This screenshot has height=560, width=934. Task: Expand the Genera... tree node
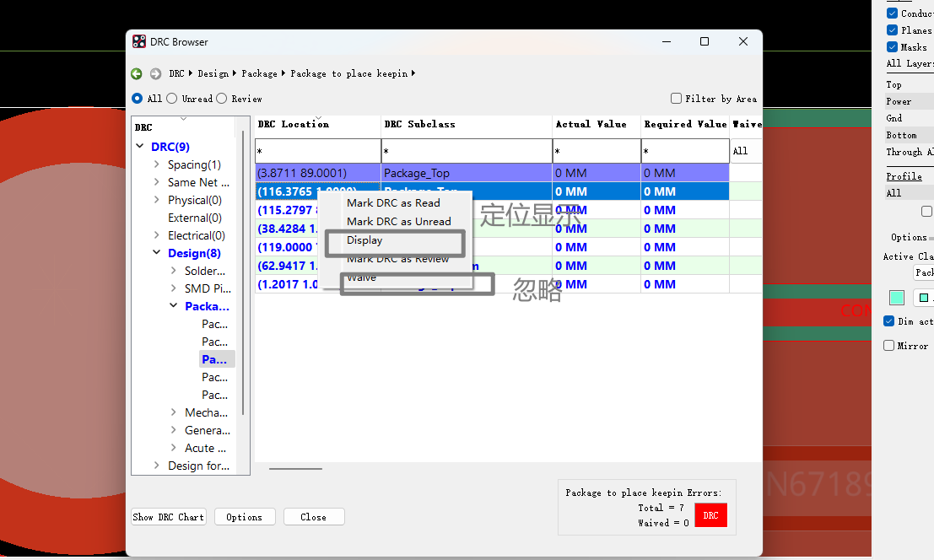[173, 429]
